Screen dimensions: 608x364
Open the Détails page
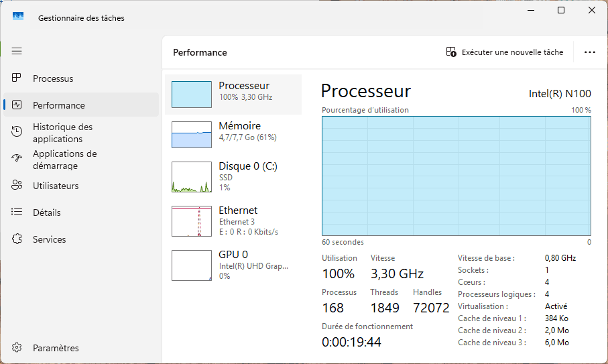[x=81, y=213]
